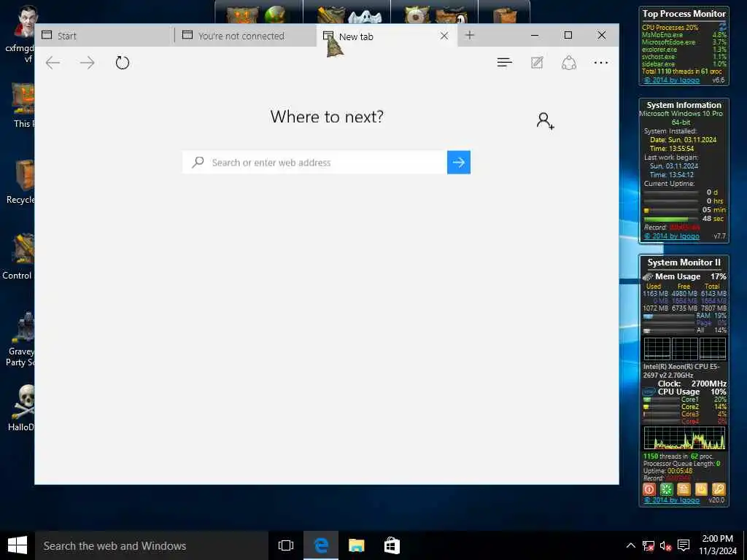The image size is (747, 560).
Task: Click orange button in System Monitor II
Action: [684, 489]
